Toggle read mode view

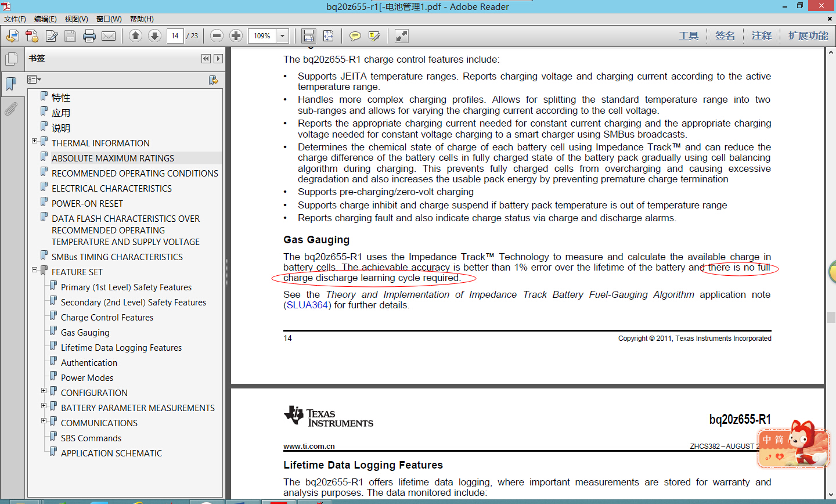click(401, 36)
